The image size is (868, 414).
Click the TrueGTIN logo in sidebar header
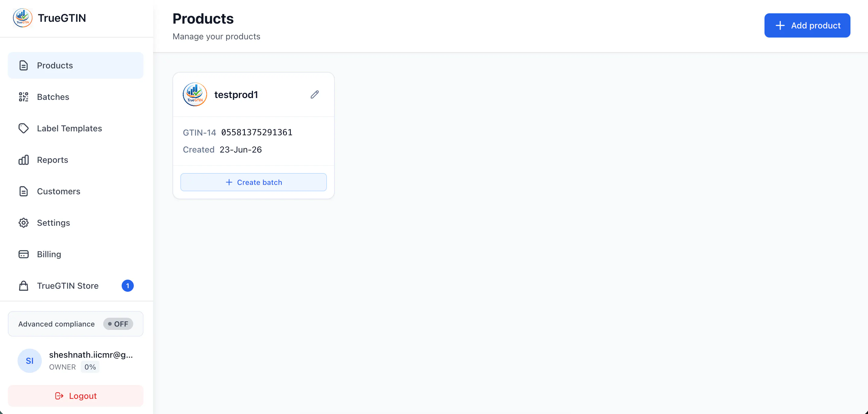(23, 18)
